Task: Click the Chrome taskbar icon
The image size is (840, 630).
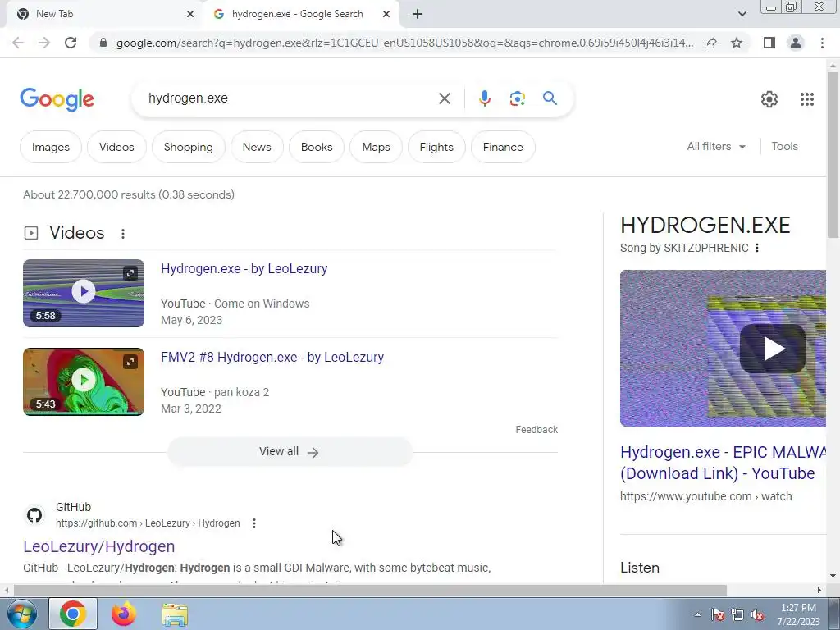Action: click(x=73, y=614)
